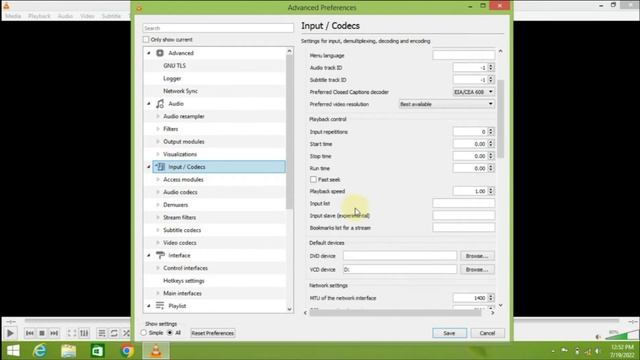Collapse the Interface tree node
Viewport: 640px width, 360px height.
149,255
